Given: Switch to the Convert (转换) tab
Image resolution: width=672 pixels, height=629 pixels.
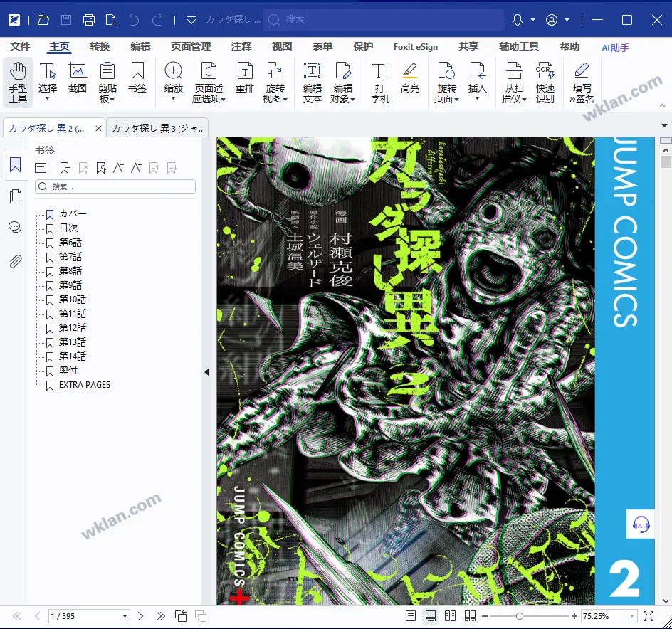Looking at the screenshot, I should pos(100,47).
